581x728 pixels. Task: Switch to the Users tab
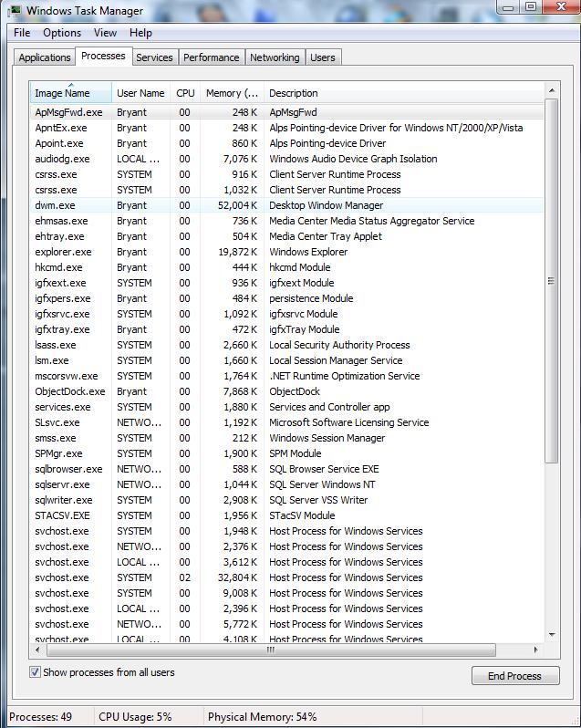[x=323, y=57]
